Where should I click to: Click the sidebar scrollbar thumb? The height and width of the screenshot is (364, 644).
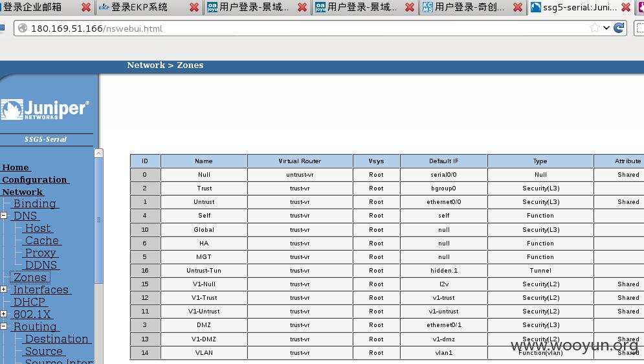(98, 220)
